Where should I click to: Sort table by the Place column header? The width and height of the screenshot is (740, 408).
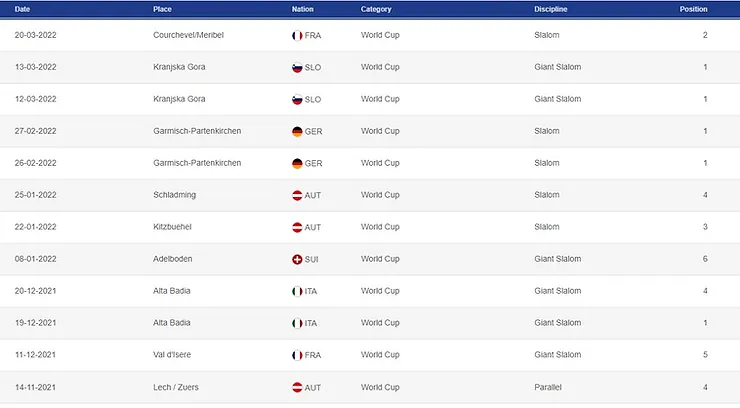pos(162,9)
